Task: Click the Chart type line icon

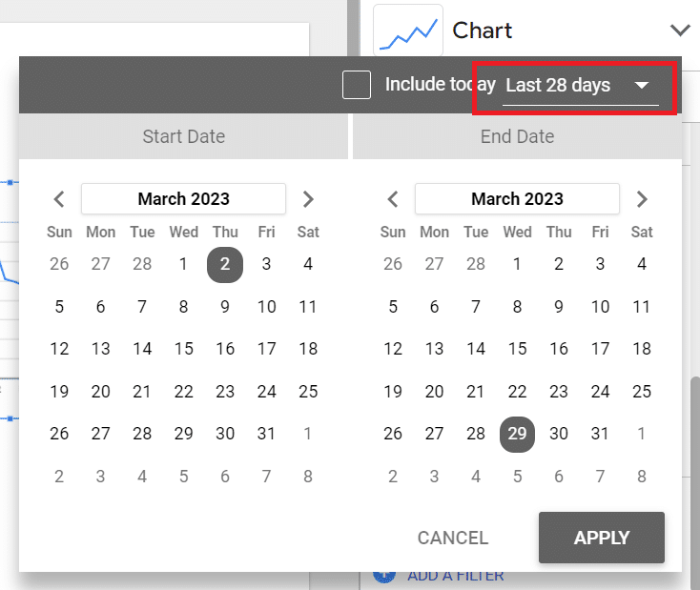Action: click(408, 31)
